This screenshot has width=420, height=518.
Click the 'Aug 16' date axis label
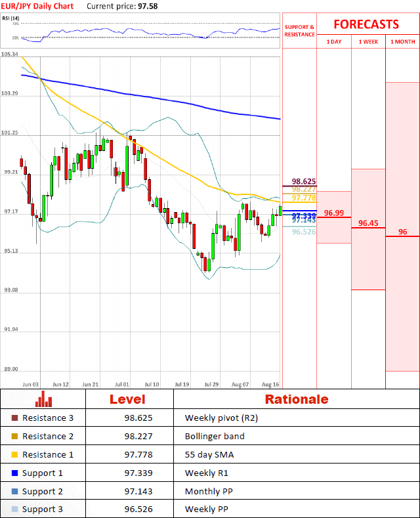tap(270, 384)
